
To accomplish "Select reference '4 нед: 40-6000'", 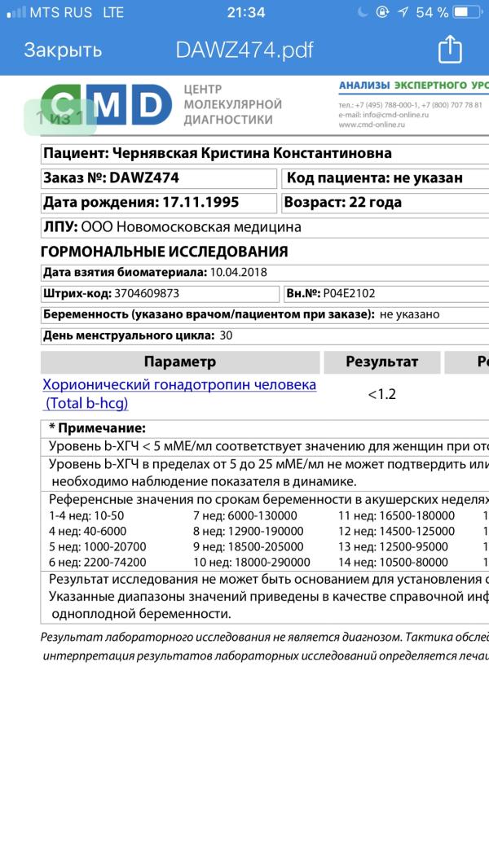I will pyautogui.click(x=87, y=532).
